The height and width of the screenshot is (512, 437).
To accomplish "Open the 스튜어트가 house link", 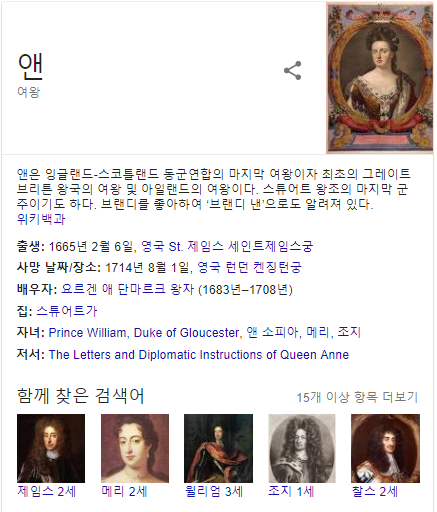I will tap(67, 311).
